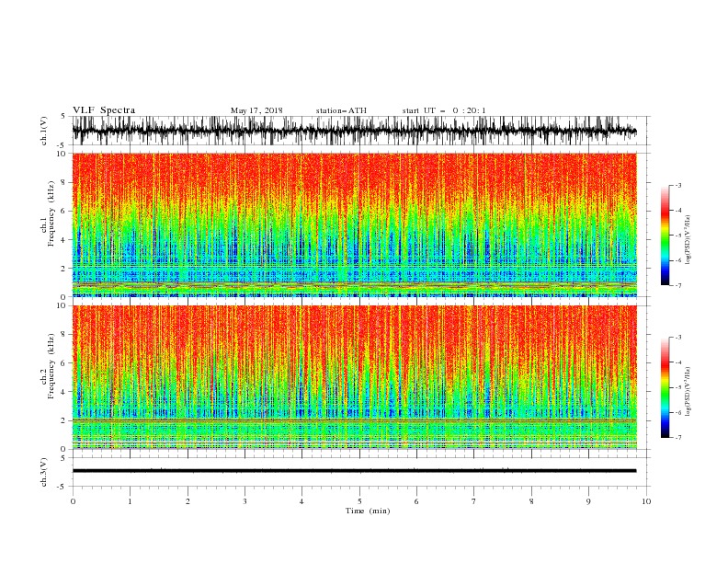Click the "1" tick on time axis

click(130, 501)
